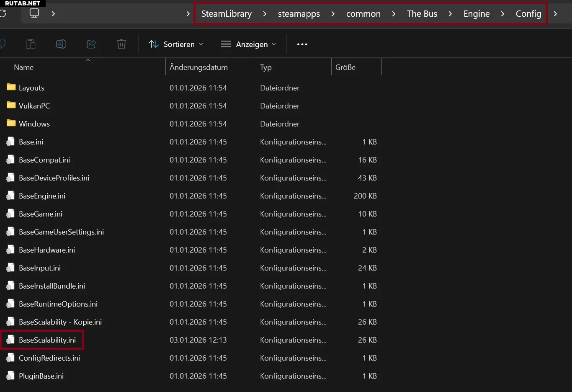Open the Anzeigen view dropdown
The width and height of the screenshot is (572, 392).
click(x=249, y=44)
